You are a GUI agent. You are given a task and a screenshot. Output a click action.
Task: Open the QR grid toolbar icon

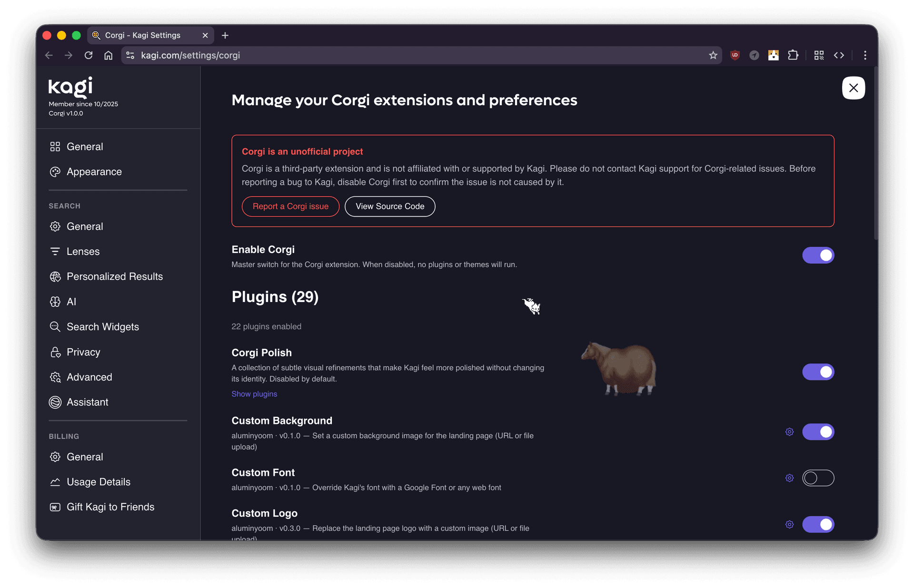coord(819,55)
